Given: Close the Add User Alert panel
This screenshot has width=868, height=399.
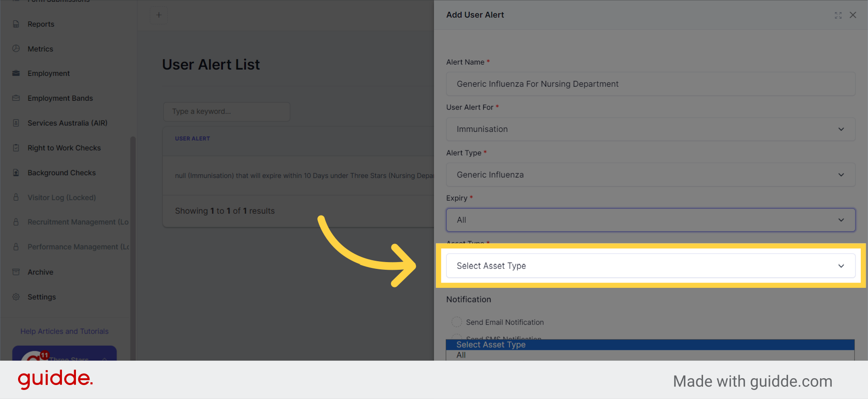Looking at the screenshot, I should [853, 15].
